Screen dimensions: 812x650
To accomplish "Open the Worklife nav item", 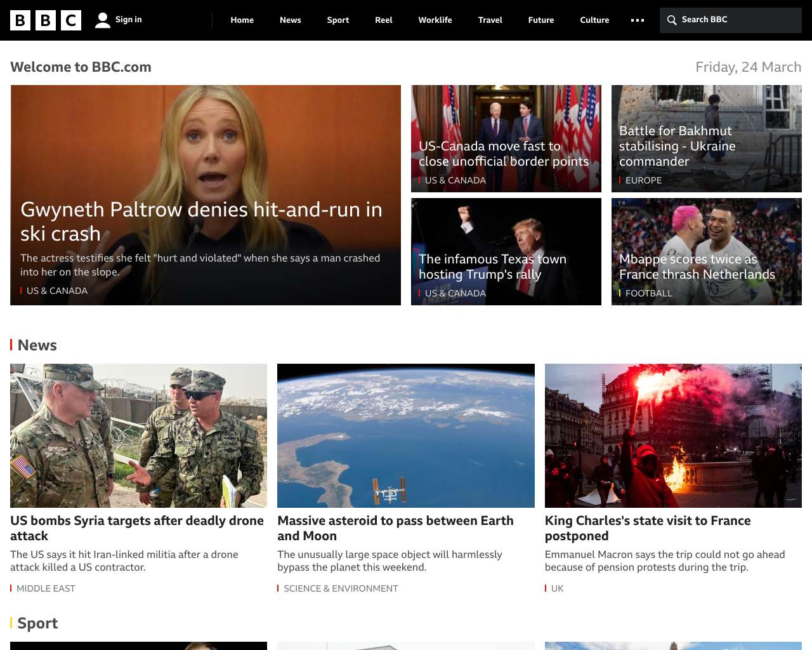I will 435,20.
